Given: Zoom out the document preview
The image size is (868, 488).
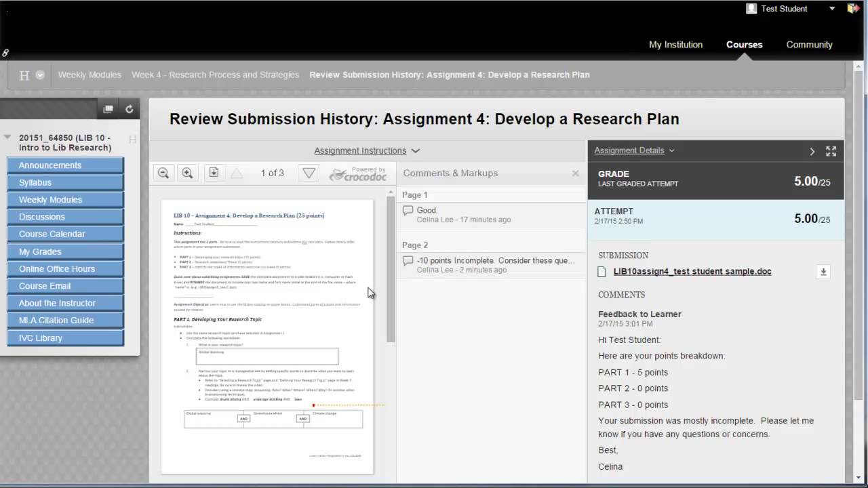Looking at the screenshot, I should pos(163,173).
